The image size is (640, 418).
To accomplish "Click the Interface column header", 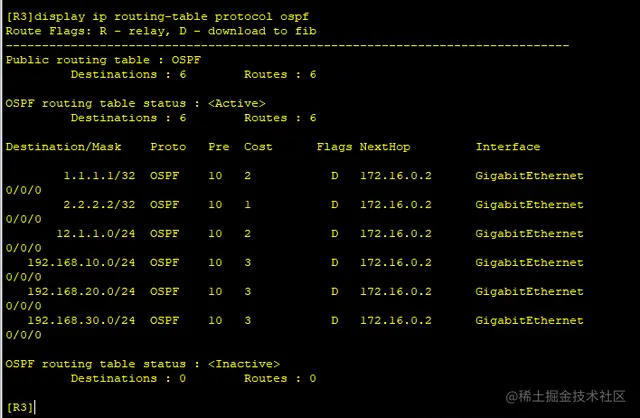I will click(507, 147).
